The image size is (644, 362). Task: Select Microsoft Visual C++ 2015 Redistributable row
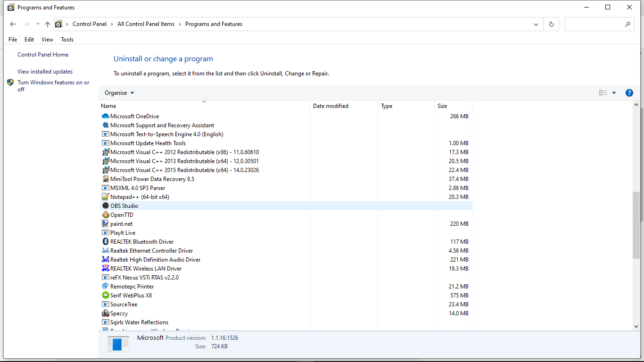285,170
